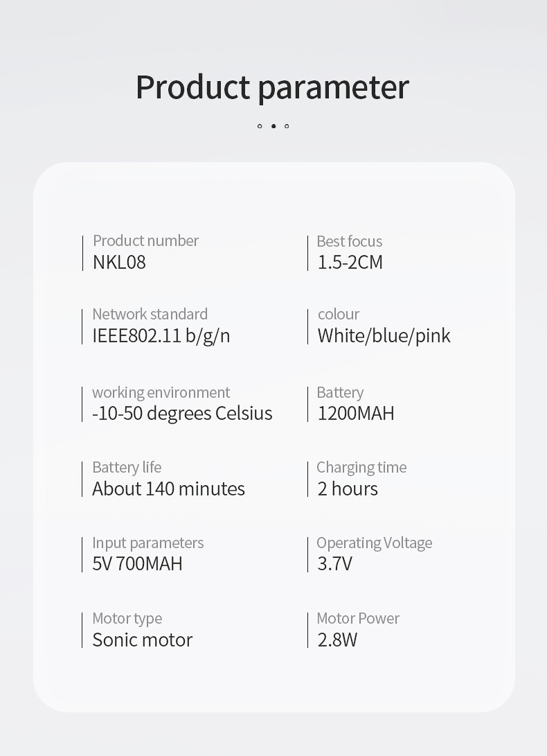Select the Sonic motor text
547x756 pixels.
point(142,640)
